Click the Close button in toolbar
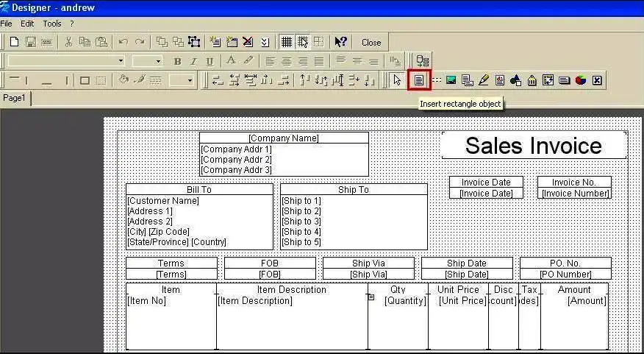This screenshot has height=354, width=644. [371, 42]
